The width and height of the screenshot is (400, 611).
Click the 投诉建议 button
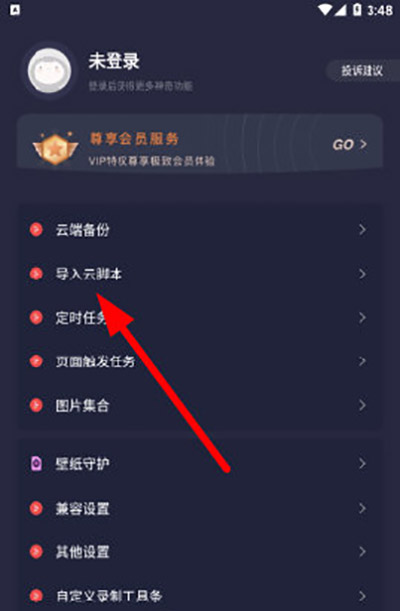[362, 71]
